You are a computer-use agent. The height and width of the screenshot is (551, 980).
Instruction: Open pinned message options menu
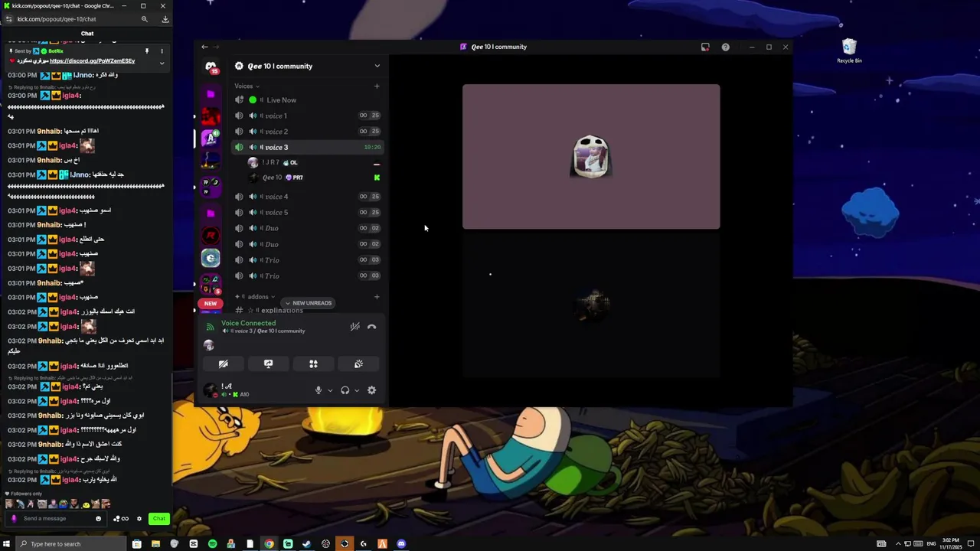162,51
